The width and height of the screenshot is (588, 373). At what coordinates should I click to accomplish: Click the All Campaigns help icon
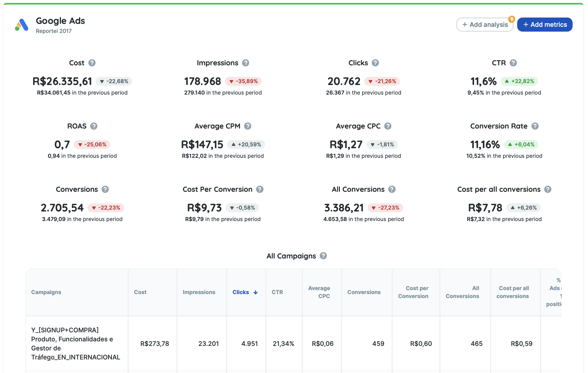coord(323,256)
